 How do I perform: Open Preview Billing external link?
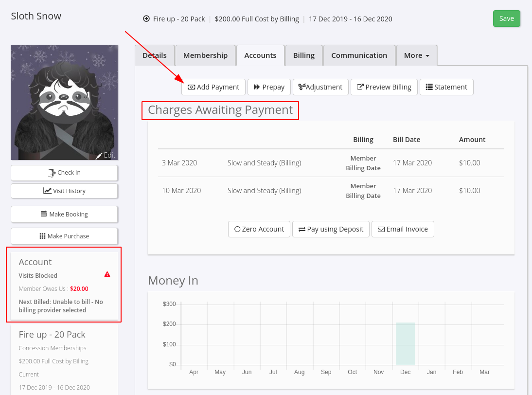click(x=384, y=87)
